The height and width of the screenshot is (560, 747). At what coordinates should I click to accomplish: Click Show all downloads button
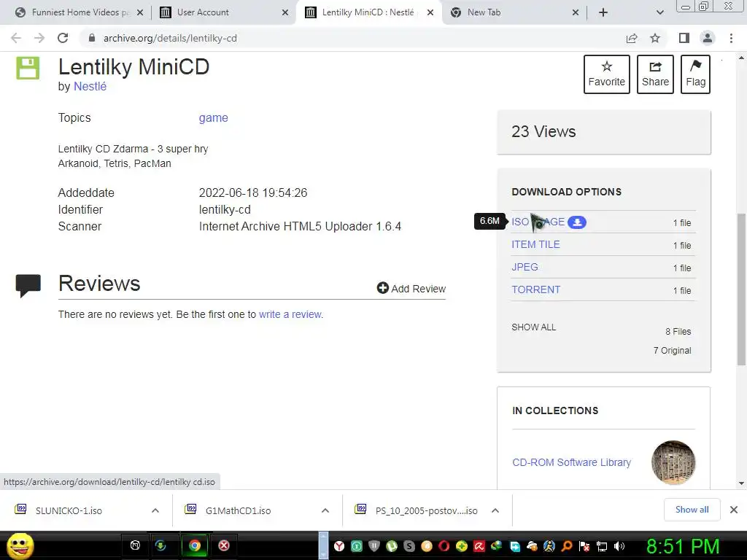692,510
